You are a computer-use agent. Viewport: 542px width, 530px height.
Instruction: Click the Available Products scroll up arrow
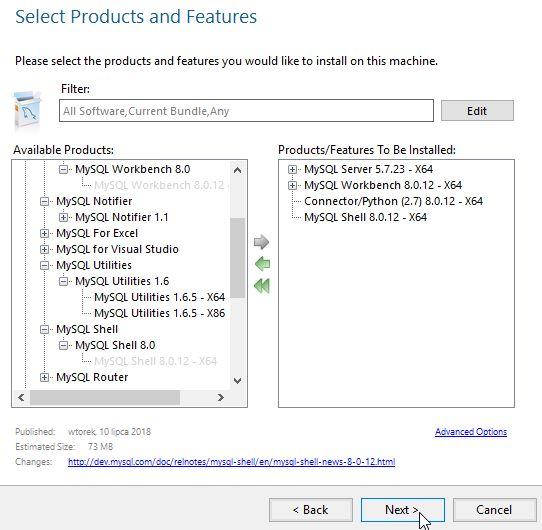pyautogui.click(x=237, y=170)
